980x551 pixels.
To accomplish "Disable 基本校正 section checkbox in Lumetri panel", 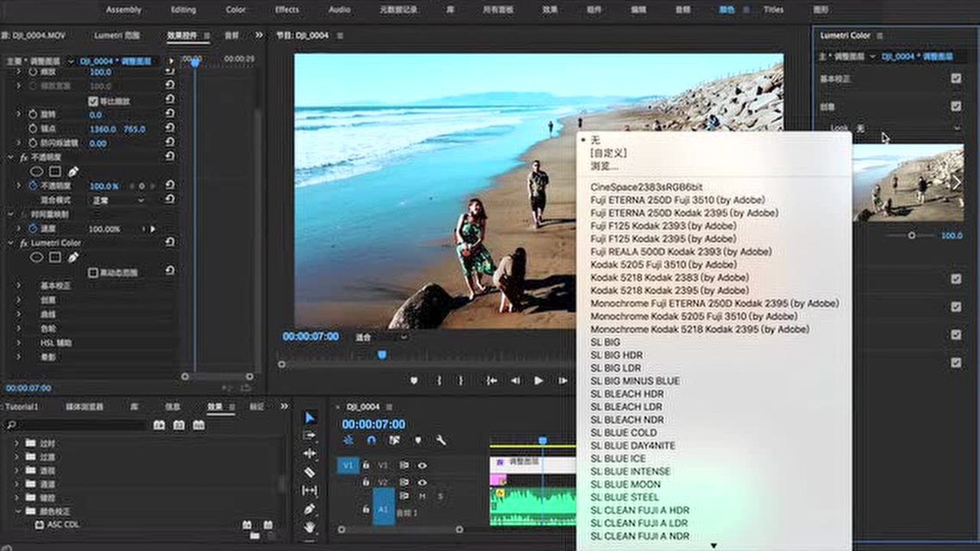I will (x=955, y=78).
